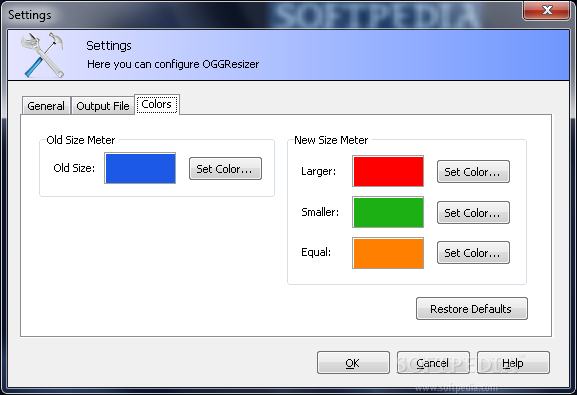Close the Settings window
Viewport: 577px width, 395px height.
pos(546,10)
